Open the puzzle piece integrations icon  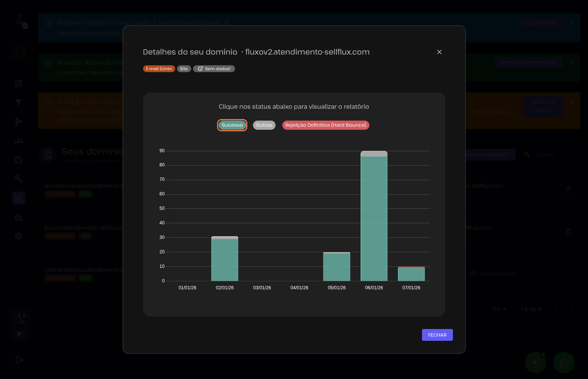(x=18, y=160)
